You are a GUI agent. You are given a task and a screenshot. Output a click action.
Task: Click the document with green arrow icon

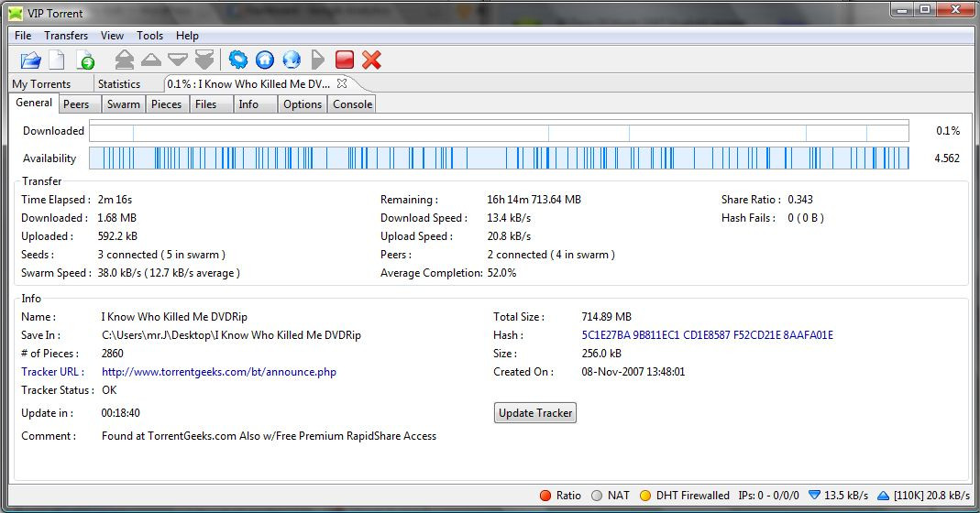point(85,60)
